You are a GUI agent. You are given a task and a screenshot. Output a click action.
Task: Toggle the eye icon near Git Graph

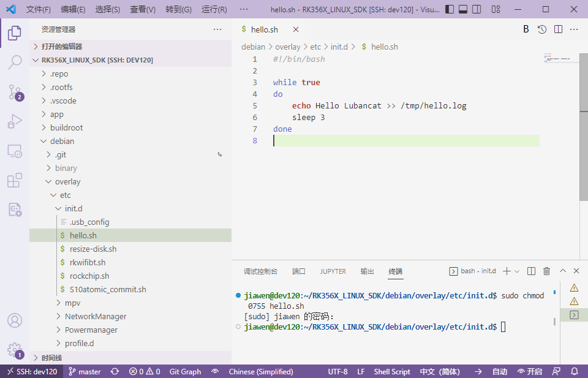click(214, 371)
